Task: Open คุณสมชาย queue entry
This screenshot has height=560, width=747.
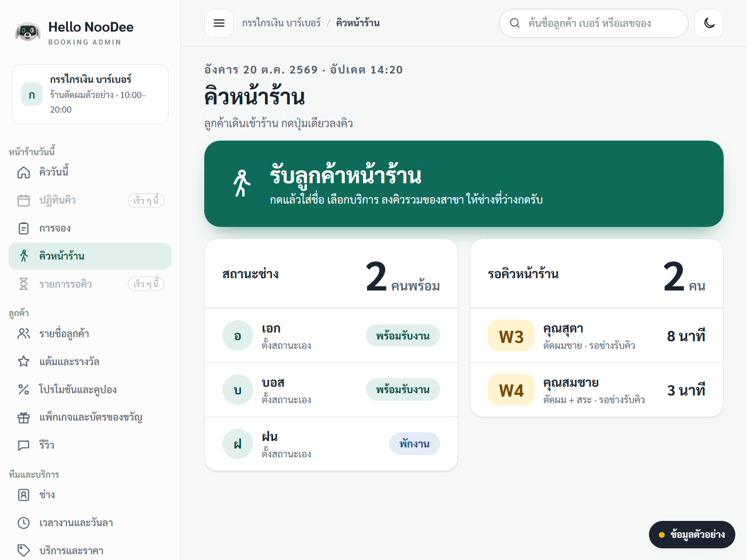Action: point(596,390)
